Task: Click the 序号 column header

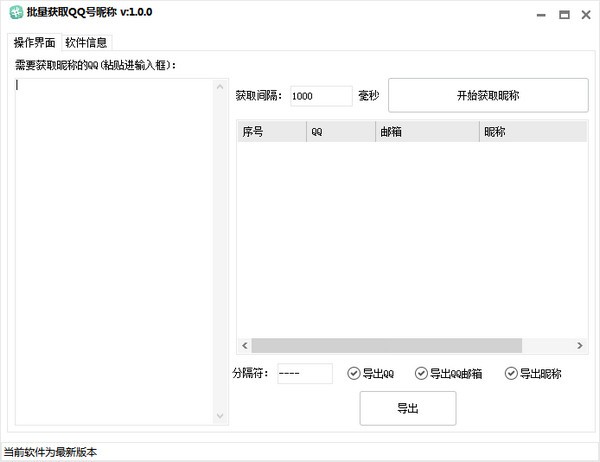Action: click(x=270, y=132)
